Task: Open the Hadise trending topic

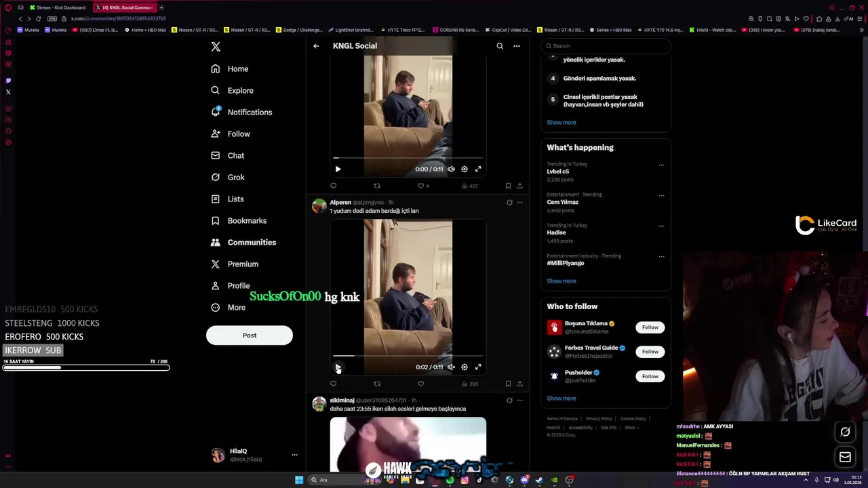Action: [557, 232]
